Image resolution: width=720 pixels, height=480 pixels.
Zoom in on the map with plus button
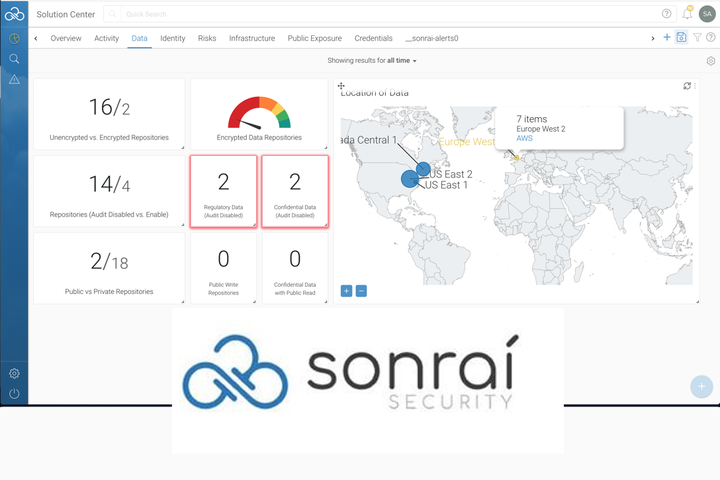pyautogui.click(x=346, y=291)
